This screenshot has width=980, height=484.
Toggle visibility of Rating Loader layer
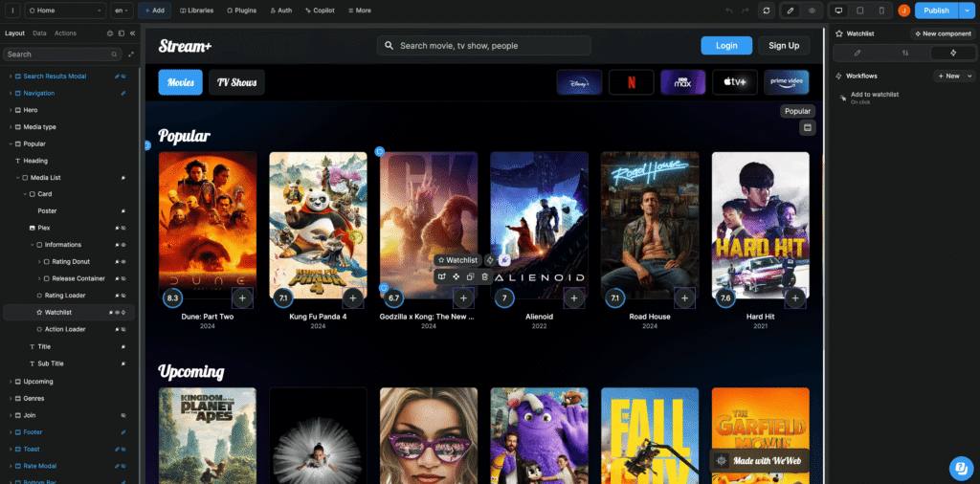click(123, 296)
